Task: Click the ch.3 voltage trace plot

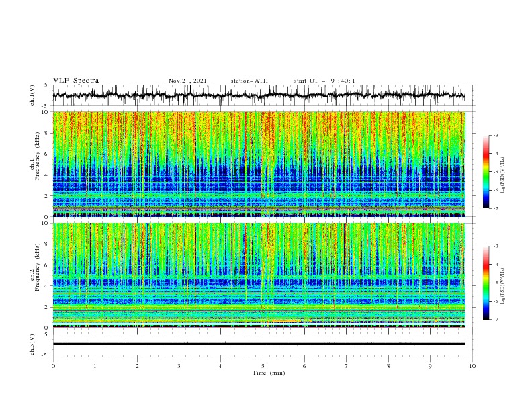Action: [264, 345]
